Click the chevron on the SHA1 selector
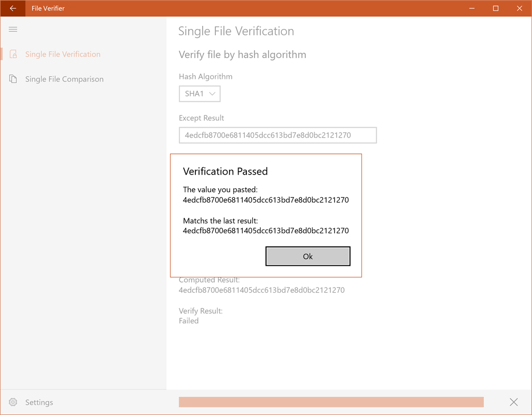Image resolution: width=532 pixels, height=415 pixels. pos(212,93)
